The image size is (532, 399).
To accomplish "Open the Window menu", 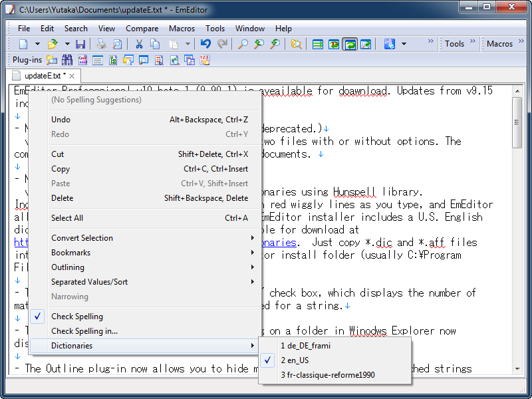I will click(x=250, y=29).
